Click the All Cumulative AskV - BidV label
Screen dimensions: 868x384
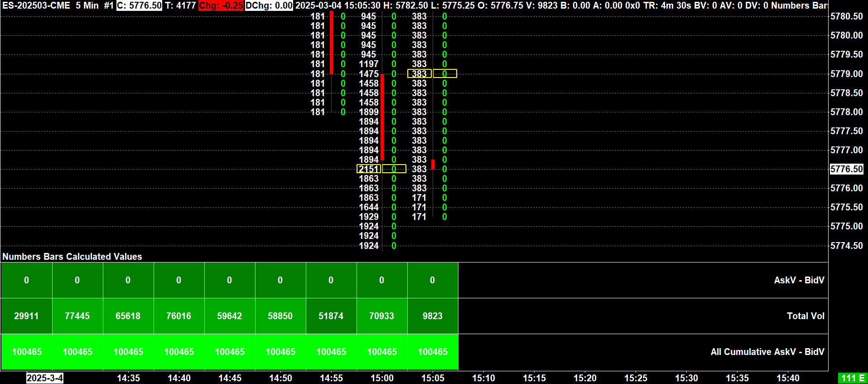(x=767, y=352)
